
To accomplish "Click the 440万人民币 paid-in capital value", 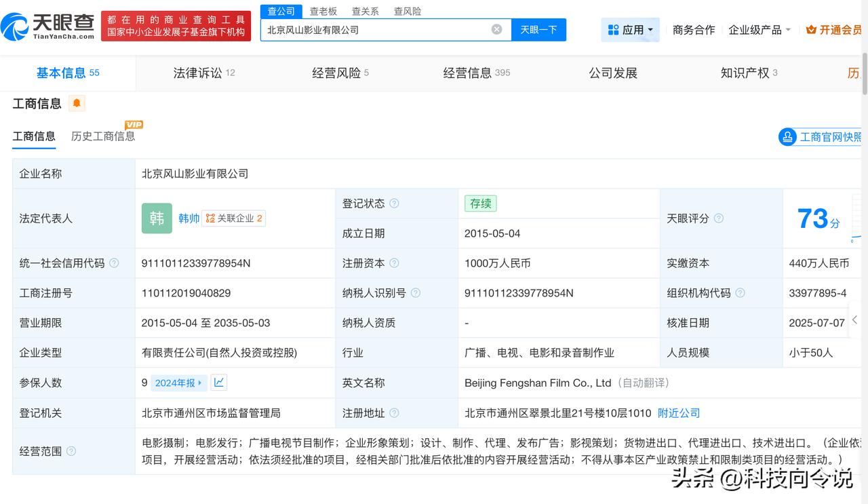I will tap(819, 263).
